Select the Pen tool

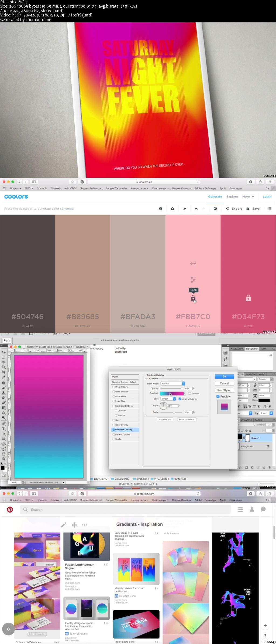pos(4,423)
